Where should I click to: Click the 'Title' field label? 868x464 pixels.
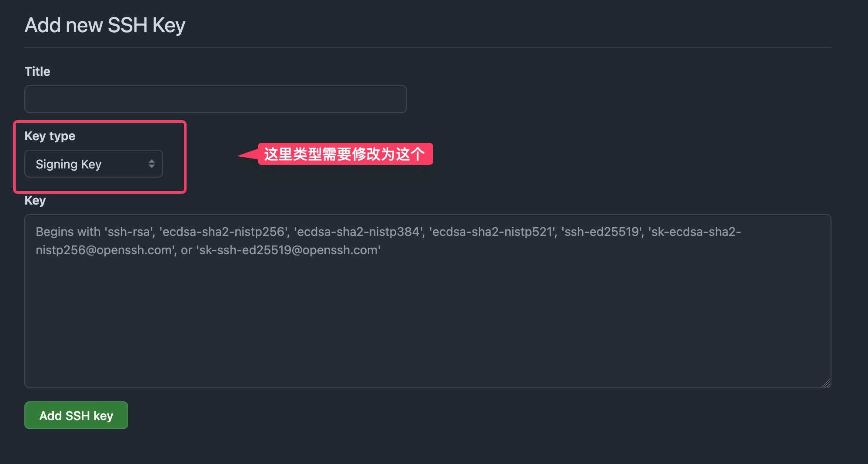click(x=37, y=71)
